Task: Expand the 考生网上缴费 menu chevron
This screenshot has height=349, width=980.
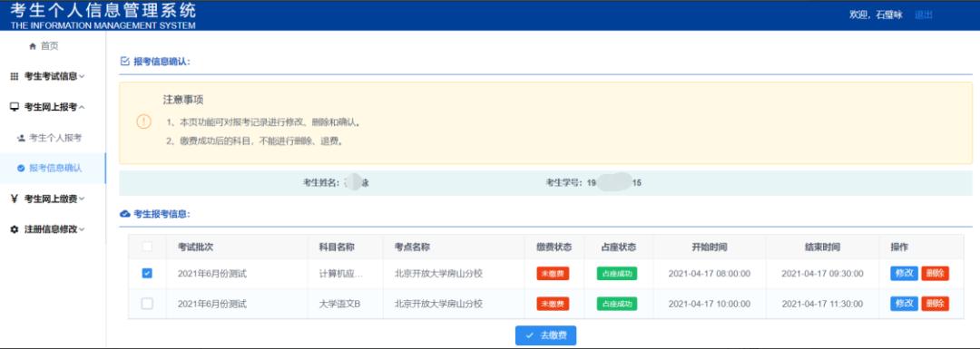Action: [82, 199]
